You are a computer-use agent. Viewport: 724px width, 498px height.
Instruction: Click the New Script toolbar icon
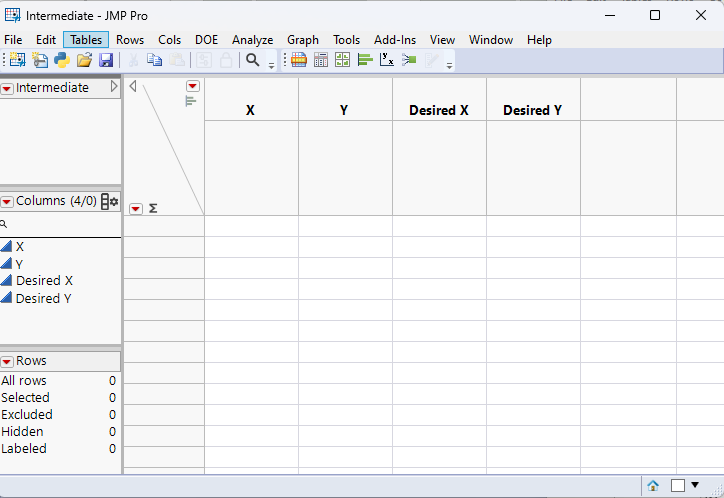pos(40,60)
